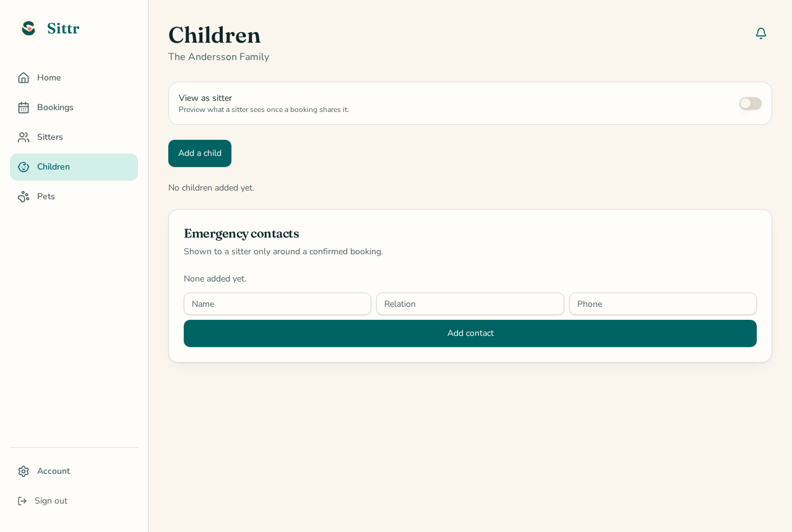Click the Sittr brand name
This screenshot has height=532, width=792.
coord(63,28)
